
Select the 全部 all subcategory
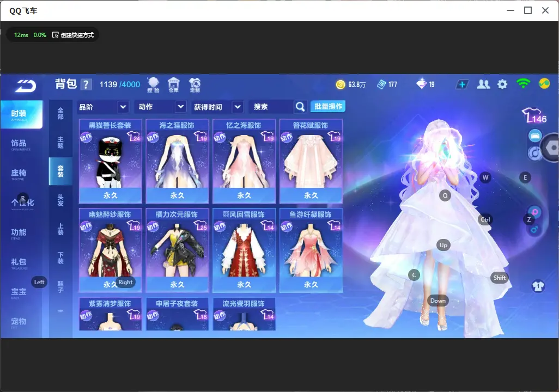click(x=60, y=114)
